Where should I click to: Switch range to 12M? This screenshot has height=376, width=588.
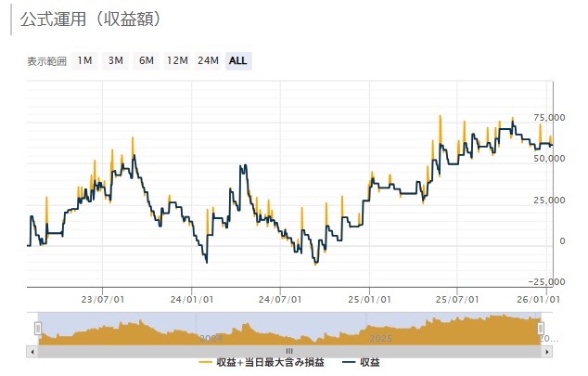click(177, 61)
